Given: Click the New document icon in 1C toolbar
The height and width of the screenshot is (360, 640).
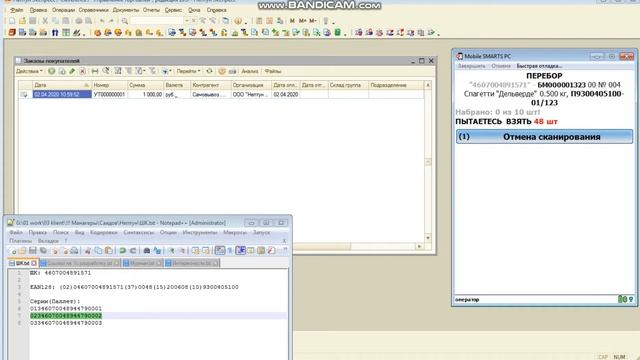Looking at the screenshot, I should (12, 21).
